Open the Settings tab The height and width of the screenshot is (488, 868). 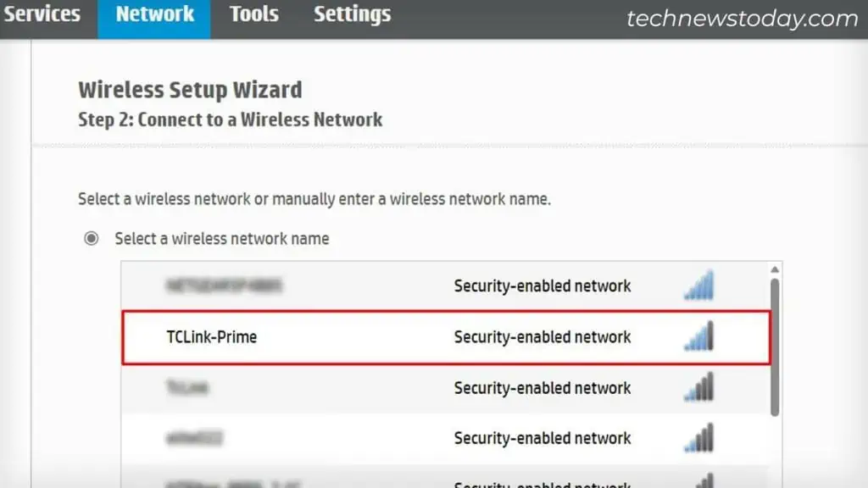click(x=352, y=14)
